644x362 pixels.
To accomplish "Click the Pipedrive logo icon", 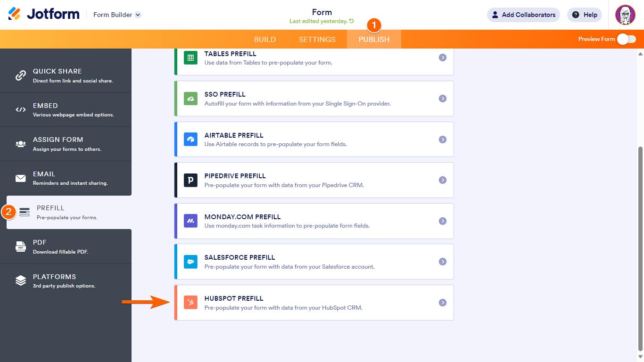I will click(x=190, y=180).
